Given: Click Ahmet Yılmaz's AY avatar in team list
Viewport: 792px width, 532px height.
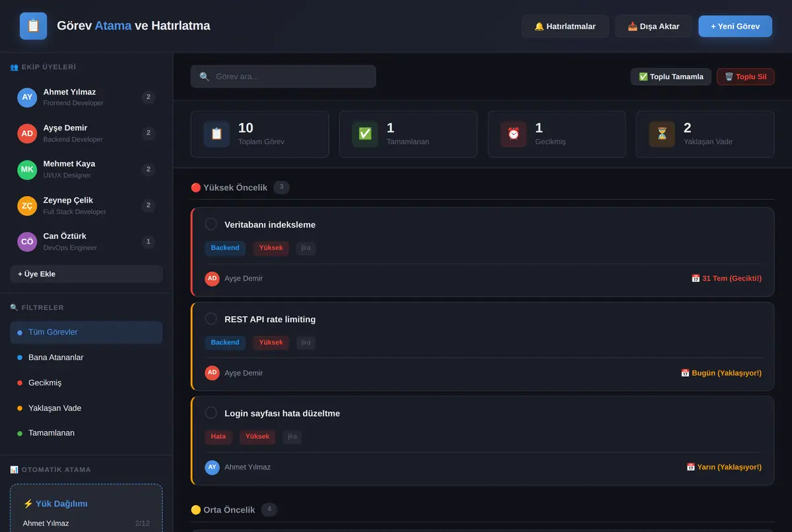Looking at the screenshot, I should [x=27, y=97].
